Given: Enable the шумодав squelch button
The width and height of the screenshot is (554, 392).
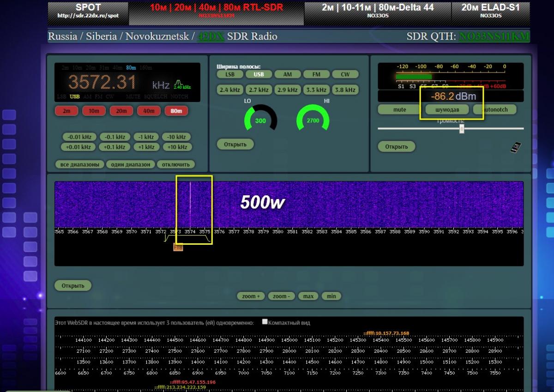Looking at the screenshot, I should (x=447, y=109).
